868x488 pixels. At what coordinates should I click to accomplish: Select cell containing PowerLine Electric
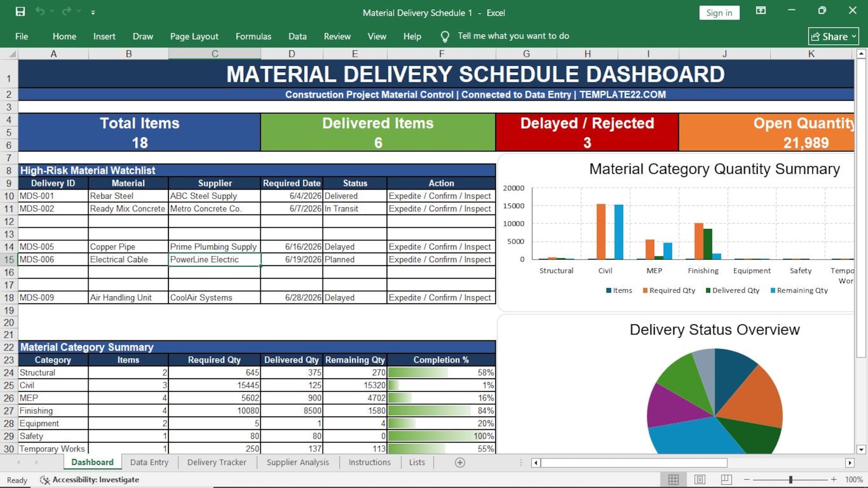point(215,260)
